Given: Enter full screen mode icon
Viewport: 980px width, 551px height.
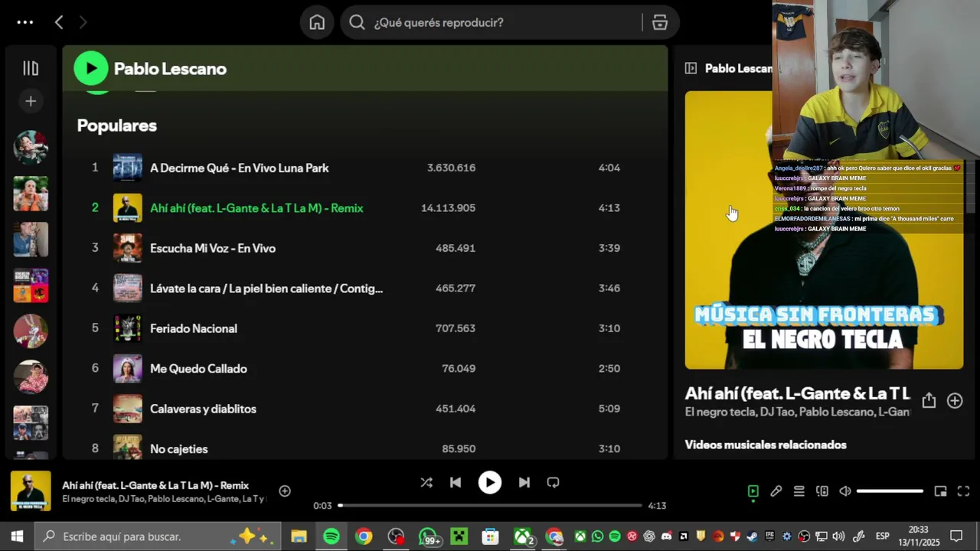Looking at the screenshot, I should coord(964,491).
